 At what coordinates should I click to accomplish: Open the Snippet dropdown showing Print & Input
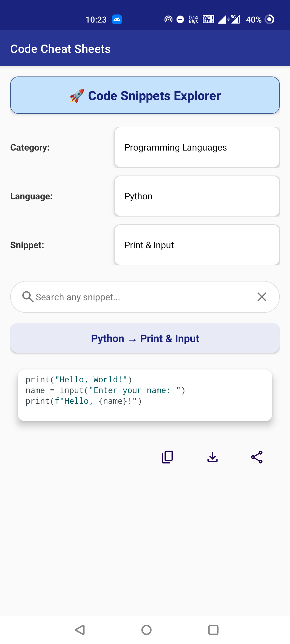point(197,245)
